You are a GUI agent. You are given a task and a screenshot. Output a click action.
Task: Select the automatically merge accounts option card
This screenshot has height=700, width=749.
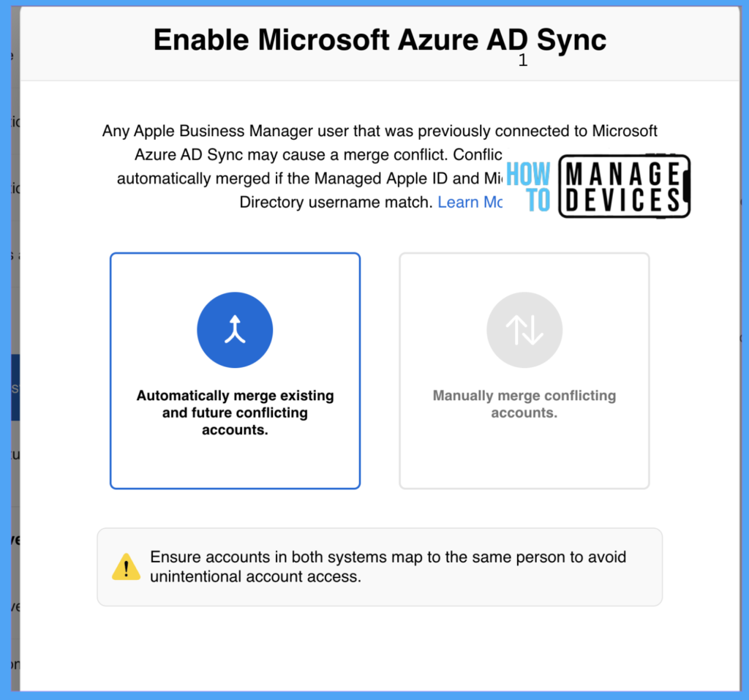[x=235, y=371]
